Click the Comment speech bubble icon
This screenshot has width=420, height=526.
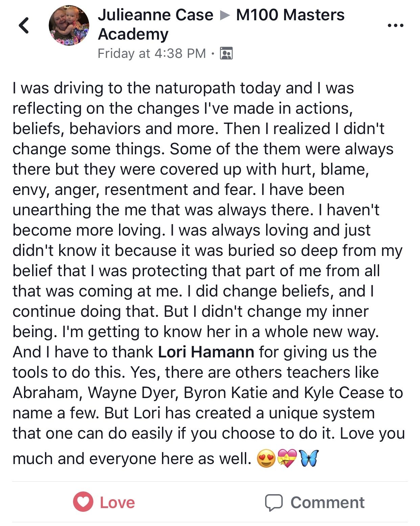[x=274, y=503]
